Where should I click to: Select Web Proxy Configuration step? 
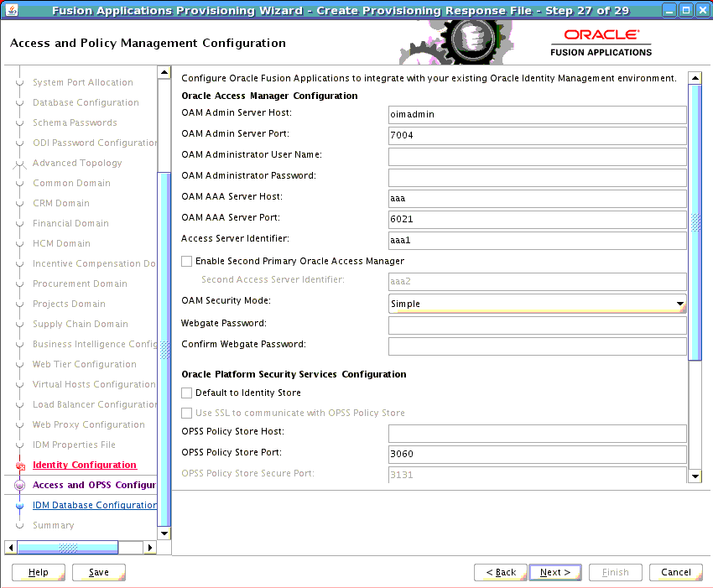[x=89, y=424]
